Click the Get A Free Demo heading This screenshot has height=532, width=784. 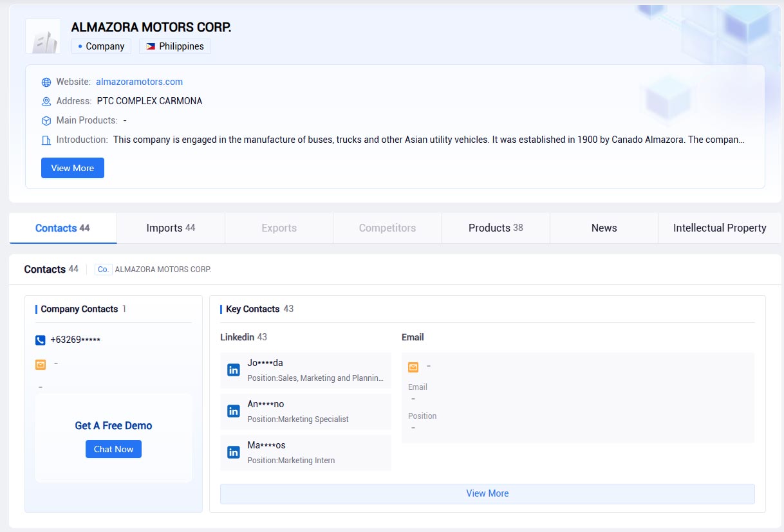click(x=113, y=426)
